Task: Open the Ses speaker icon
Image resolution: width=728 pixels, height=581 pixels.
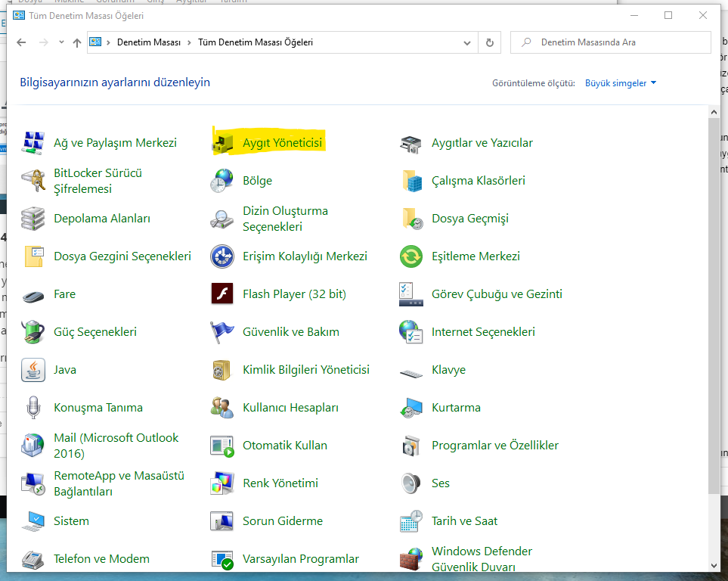Action: tap(410, 483)
